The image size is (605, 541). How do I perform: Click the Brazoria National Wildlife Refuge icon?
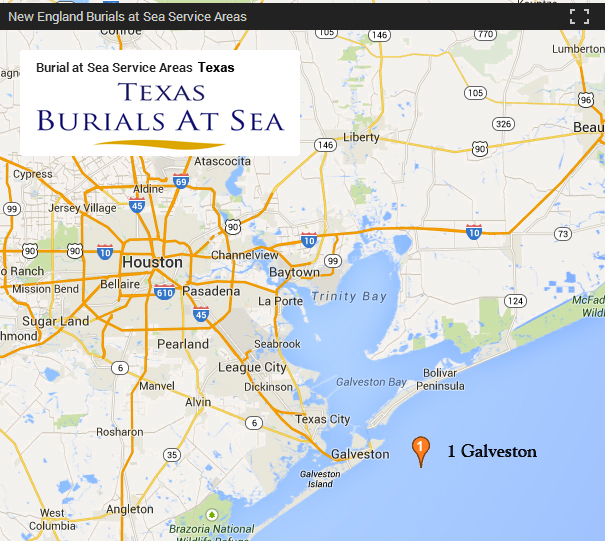[x=211, y=515]
